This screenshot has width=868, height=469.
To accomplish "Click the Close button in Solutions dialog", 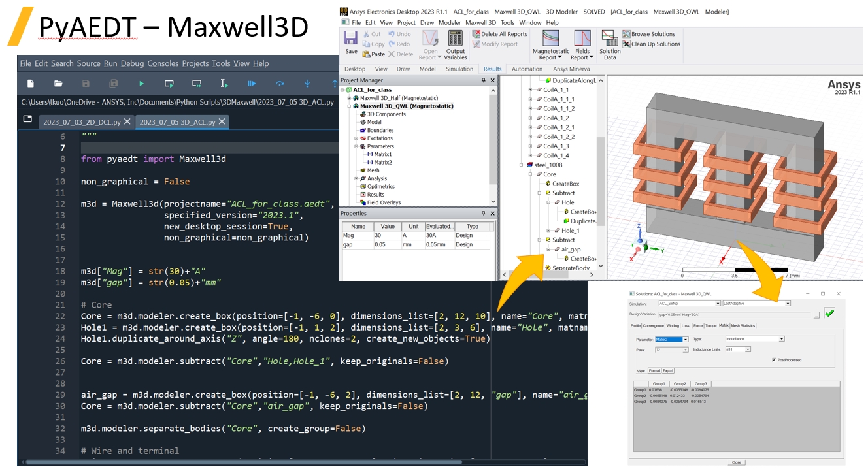I will click(x=737, y=462).
